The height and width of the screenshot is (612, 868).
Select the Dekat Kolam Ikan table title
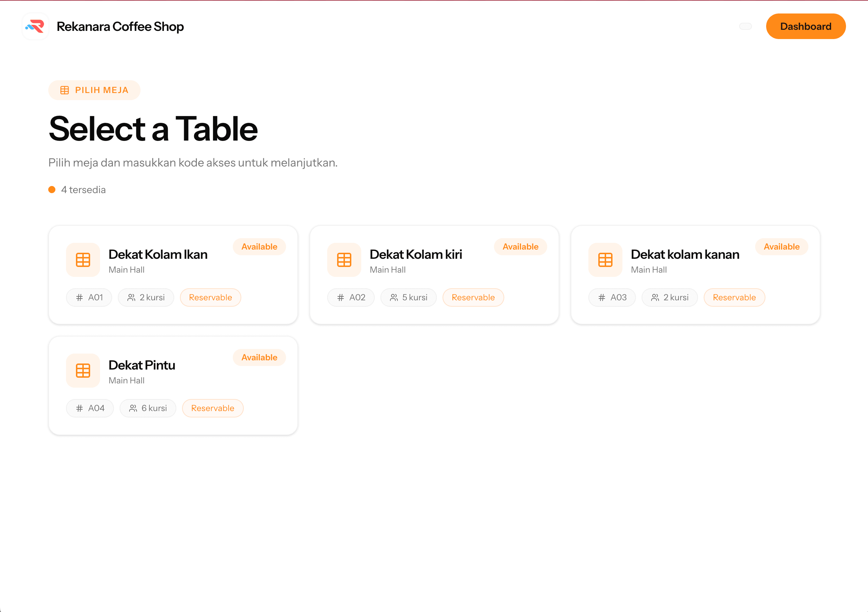point(158,255)
